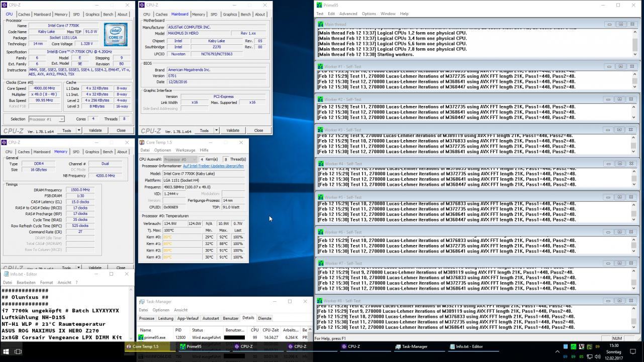Open Bench tab in CPU-Z CPU window
This screenshot has width=644, height=362.
click(108, 14)
